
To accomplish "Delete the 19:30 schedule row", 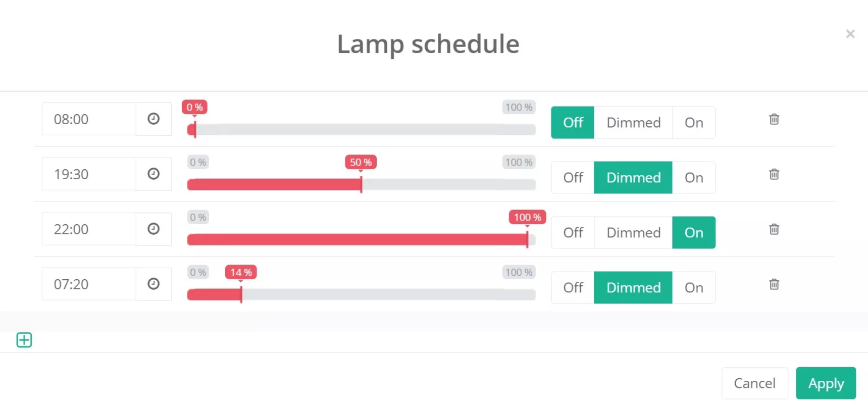I will [774, 174].
